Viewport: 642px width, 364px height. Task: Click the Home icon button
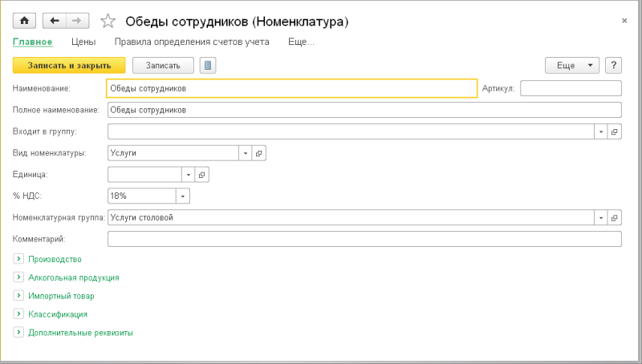24,20
